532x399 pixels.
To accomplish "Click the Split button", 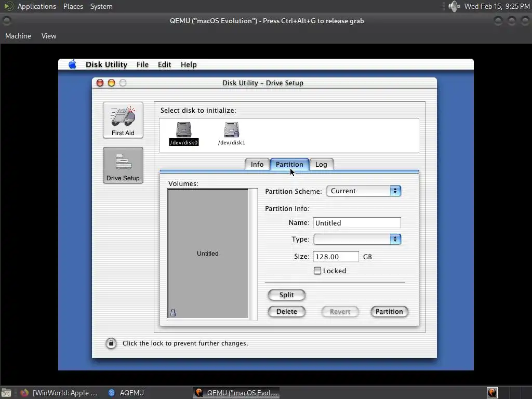I will click(x=286, y=295).
